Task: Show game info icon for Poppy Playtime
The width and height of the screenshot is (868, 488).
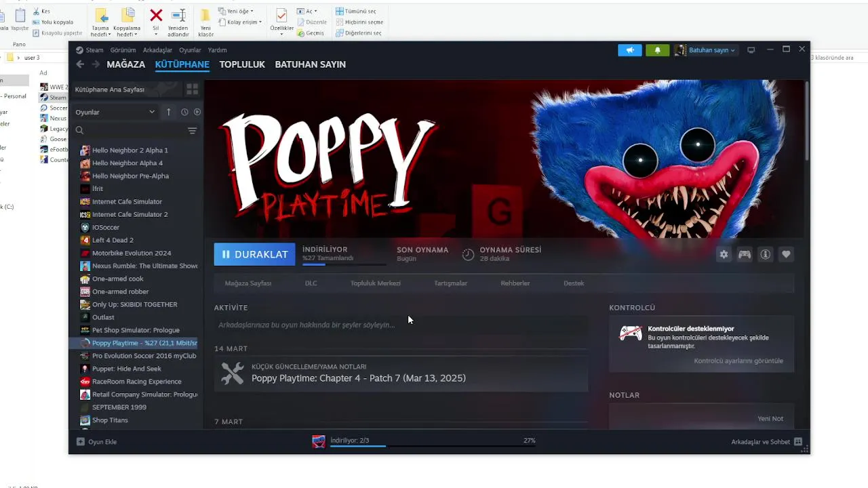Action: (766, 254)
